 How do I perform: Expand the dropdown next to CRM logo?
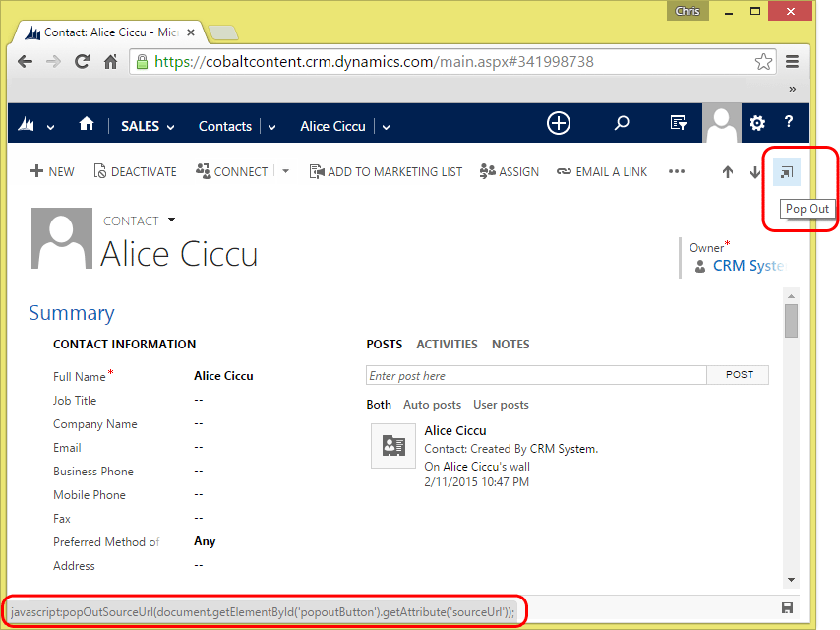50,128
